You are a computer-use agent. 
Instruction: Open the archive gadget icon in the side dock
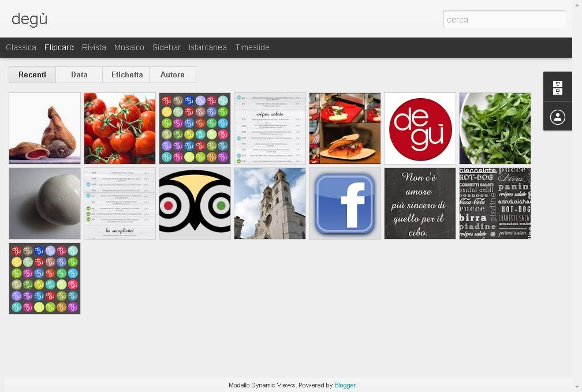pos(558,88)
